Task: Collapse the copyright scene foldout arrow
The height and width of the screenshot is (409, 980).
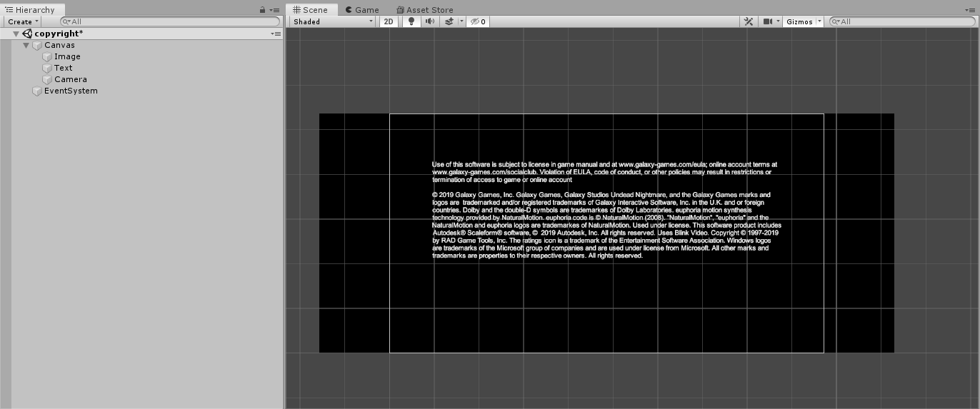Action: pos(16,34)
